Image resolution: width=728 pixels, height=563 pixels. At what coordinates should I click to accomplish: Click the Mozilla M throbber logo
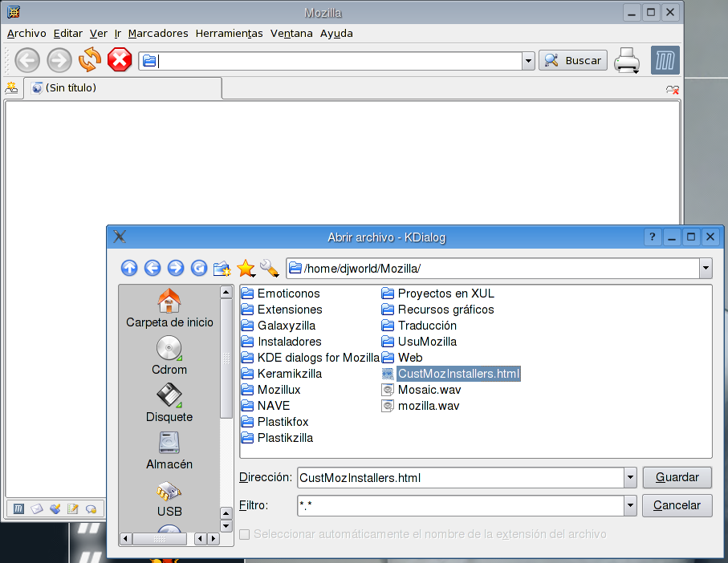(665, 60)
